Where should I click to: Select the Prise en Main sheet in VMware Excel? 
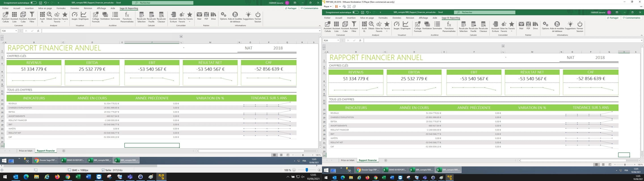point(347,160)
